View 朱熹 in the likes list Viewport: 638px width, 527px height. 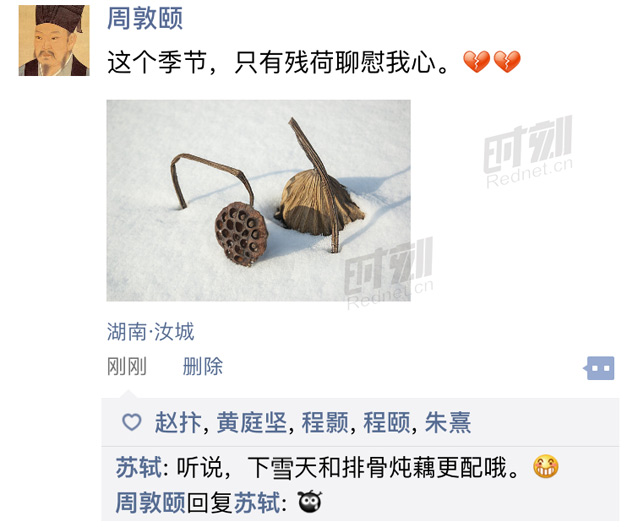click(x=448, y=422)
